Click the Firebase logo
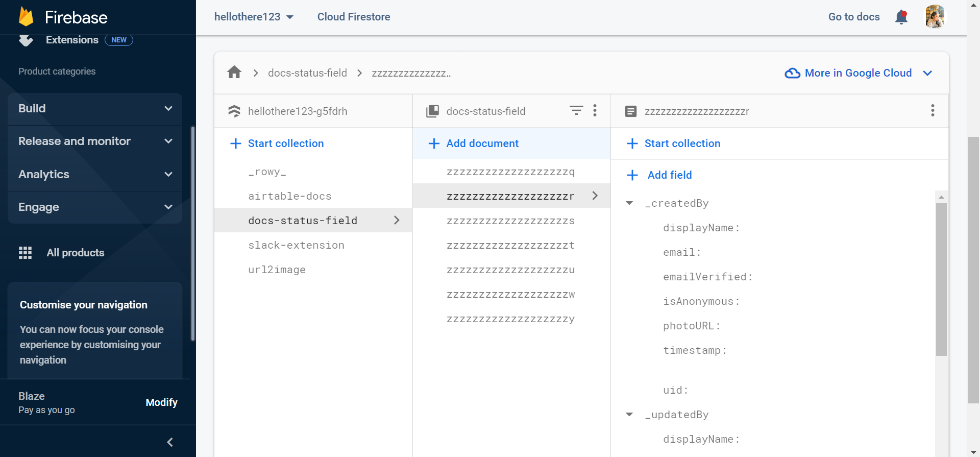Screen dimensions: 980x457 point(27,17)
